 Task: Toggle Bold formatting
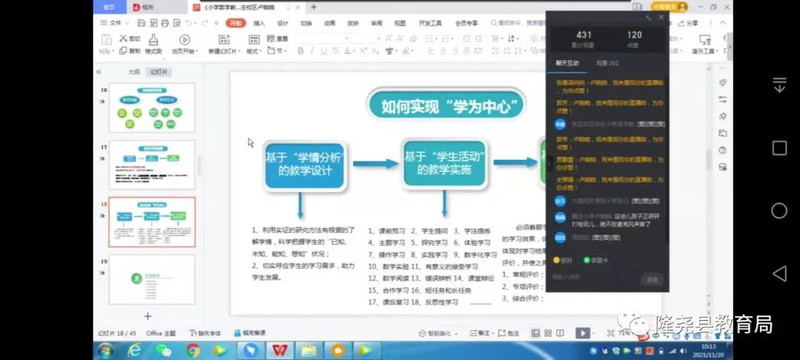[301, 50]
